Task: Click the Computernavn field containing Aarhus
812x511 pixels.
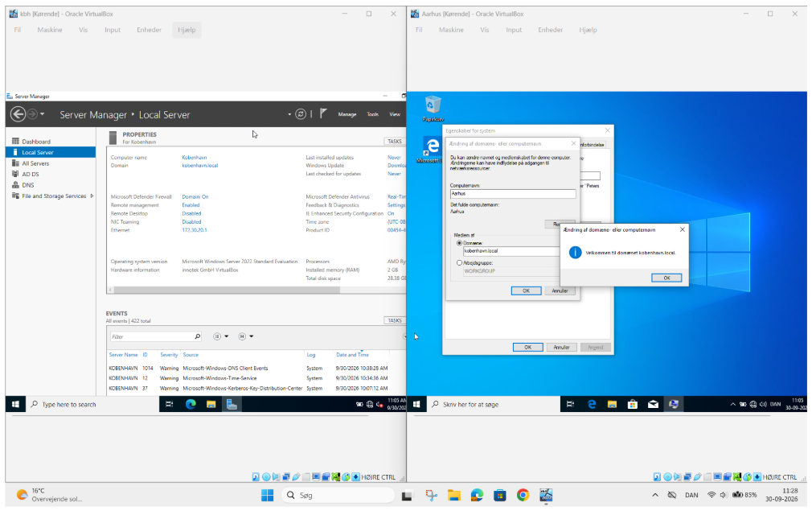Action: tap(513, 194)
